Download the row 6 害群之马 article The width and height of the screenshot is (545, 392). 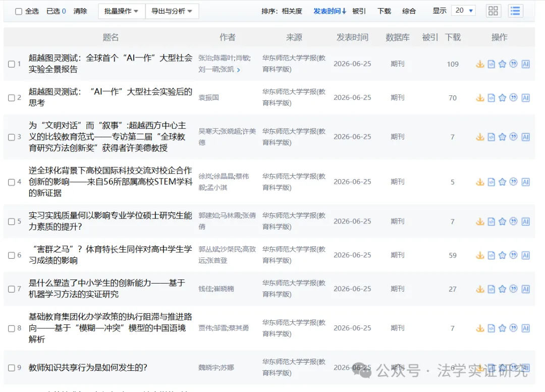point(480,255)
